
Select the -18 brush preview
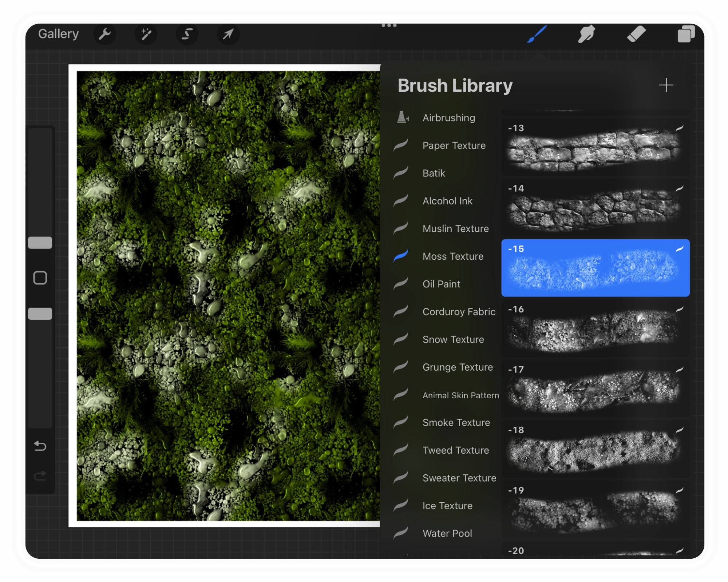click(x=596, y=449)
